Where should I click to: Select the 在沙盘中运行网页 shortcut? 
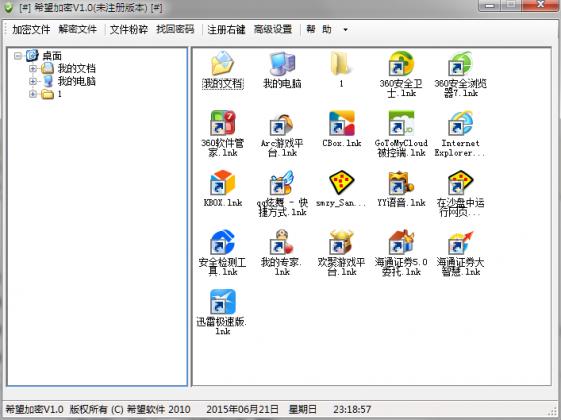click(460, 182)
